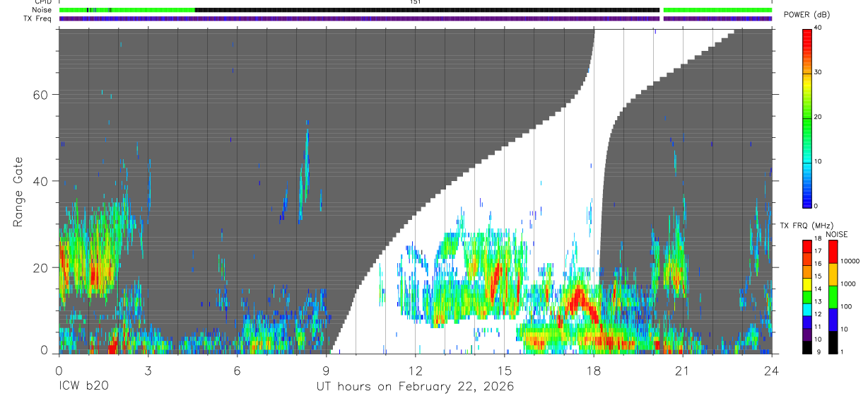
Task: Click the 'ICW b20' radar label
Action: point(83,387)
